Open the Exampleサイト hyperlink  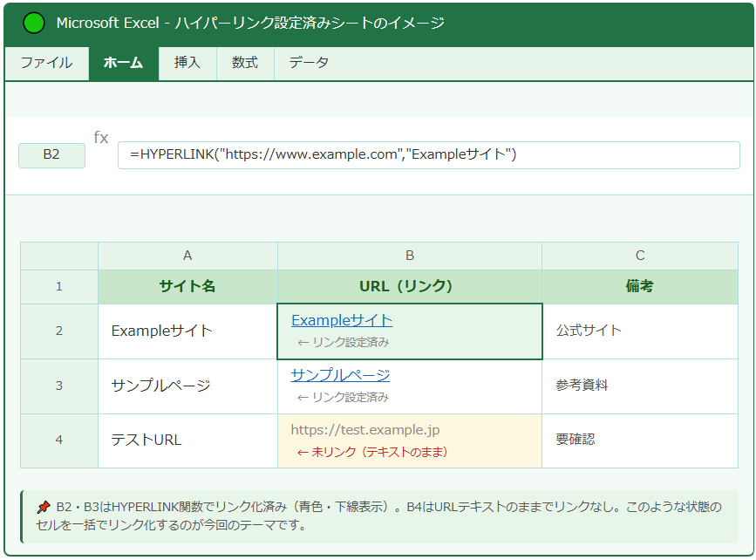(342, 320)
